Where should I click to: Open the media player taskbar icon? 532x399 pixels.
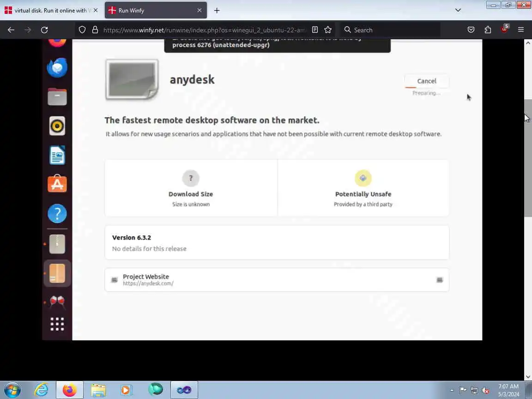point(126,390)
